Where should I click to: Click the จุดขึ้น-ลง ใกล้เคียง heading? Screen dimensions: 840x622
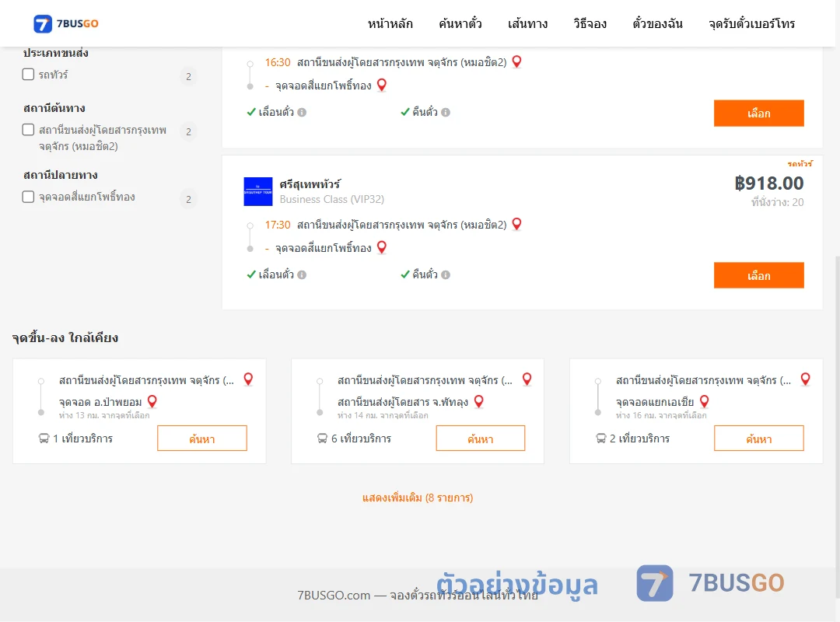pyautogui.click(x=65, y=338)
